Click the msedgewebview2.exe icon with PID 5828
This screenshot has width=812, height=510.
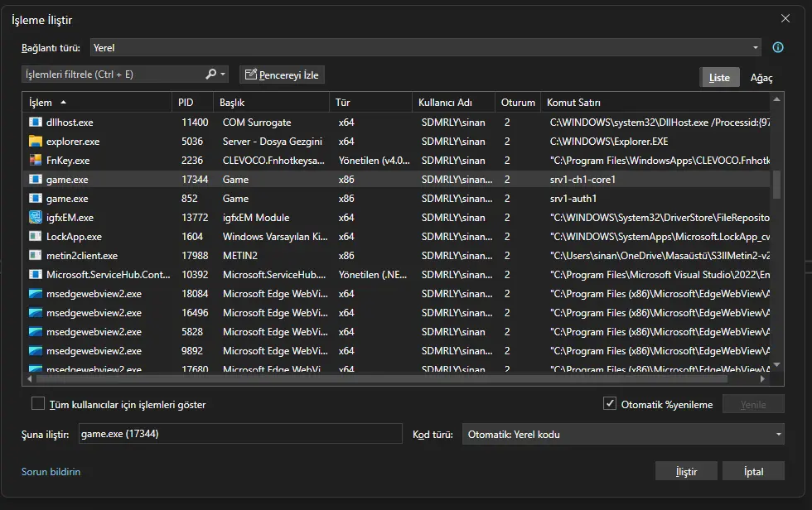tap(35, 331)
